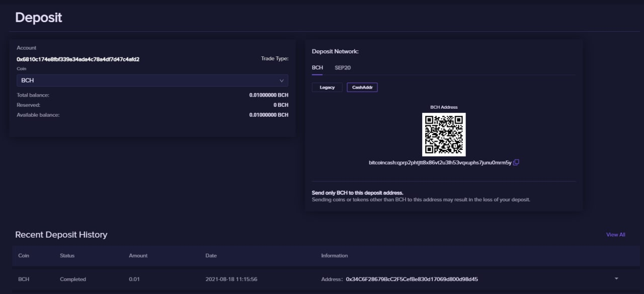Image resolution: width=644 pixels, height=294 pixels.
Task: Switch to the SEP20 network tab
Action: pyautogui.click(x=343, y=67)
